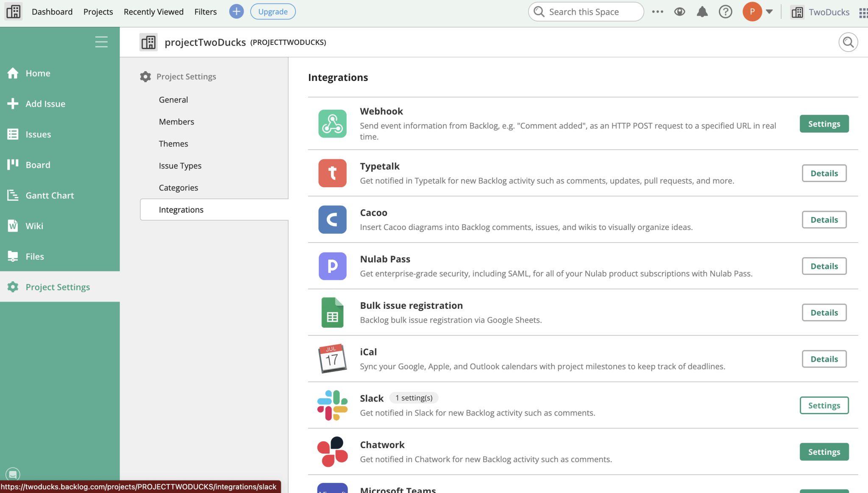Click the Chatwork integration icon

tap(332, 451)
